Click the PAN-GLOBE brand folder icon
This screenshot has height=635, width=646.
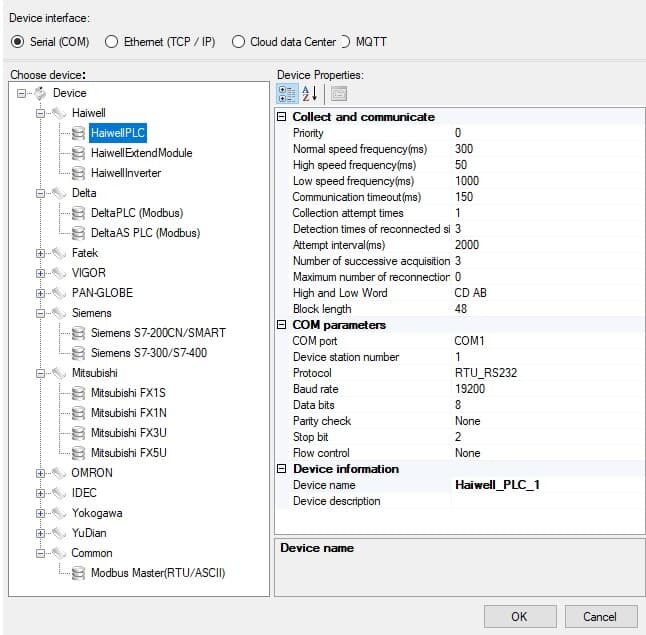pos(59,293)
